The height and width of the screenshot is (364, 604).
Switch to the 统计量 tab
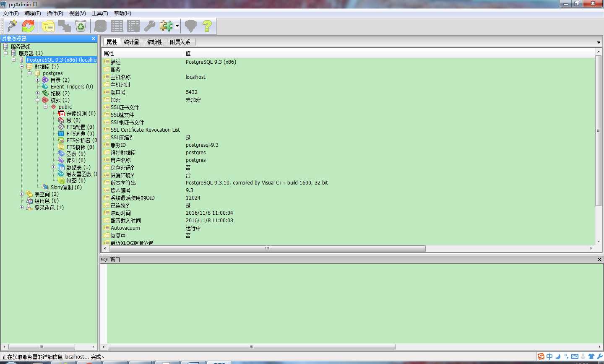click(x=132, y=42)
